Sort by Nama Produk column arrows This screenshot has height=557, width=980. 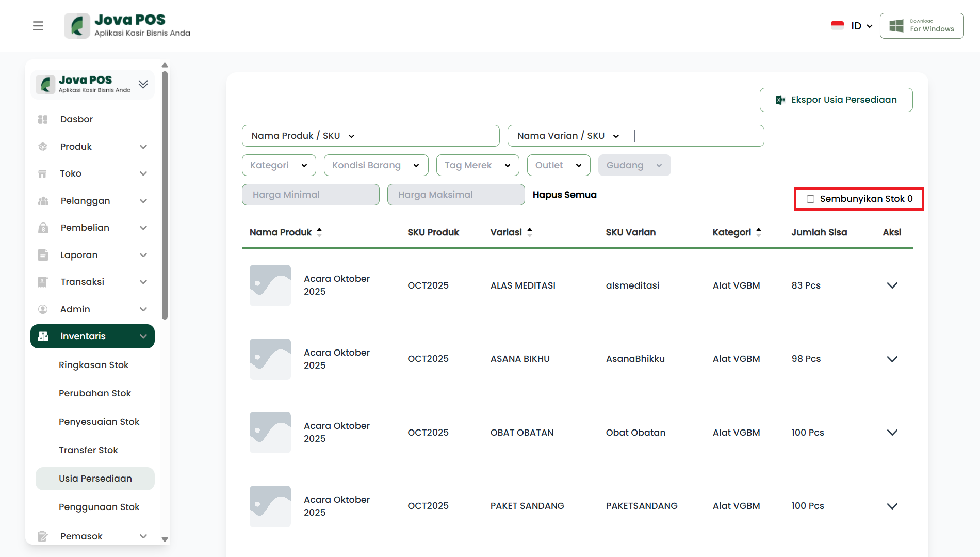pos(319,232)
